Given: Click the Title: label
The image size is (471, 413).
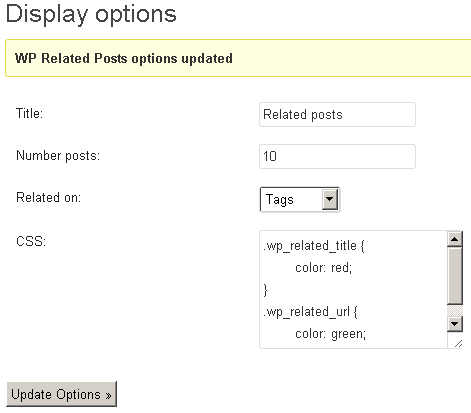Looking at the screenshot, I should [x=29, y=114].
